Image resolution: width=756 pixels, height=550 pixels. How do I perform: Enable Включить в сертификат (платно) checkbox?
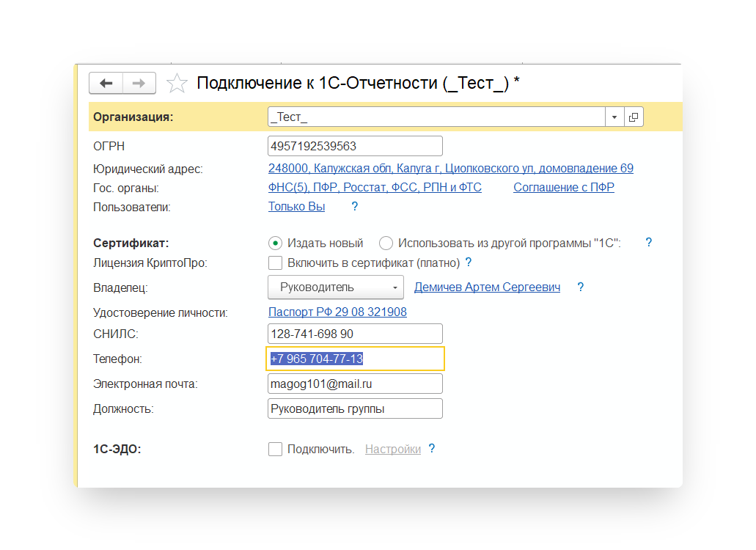[x=275, y=263]
